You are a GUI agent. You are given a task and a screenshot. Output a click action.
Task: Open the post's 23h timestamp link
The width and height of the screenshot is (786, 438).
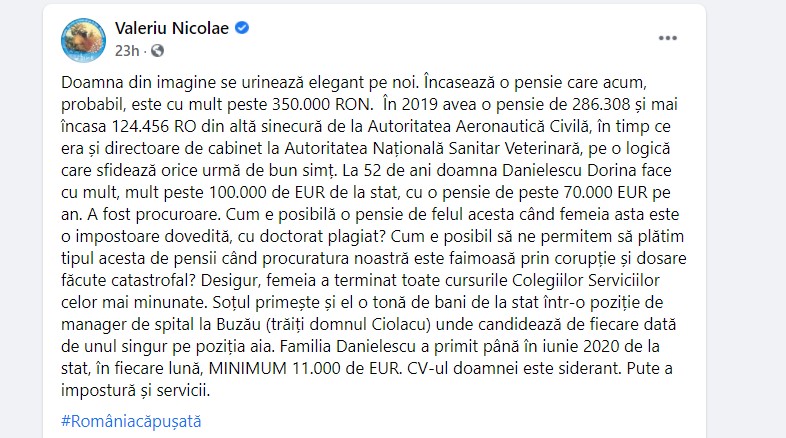click(126, 50)
